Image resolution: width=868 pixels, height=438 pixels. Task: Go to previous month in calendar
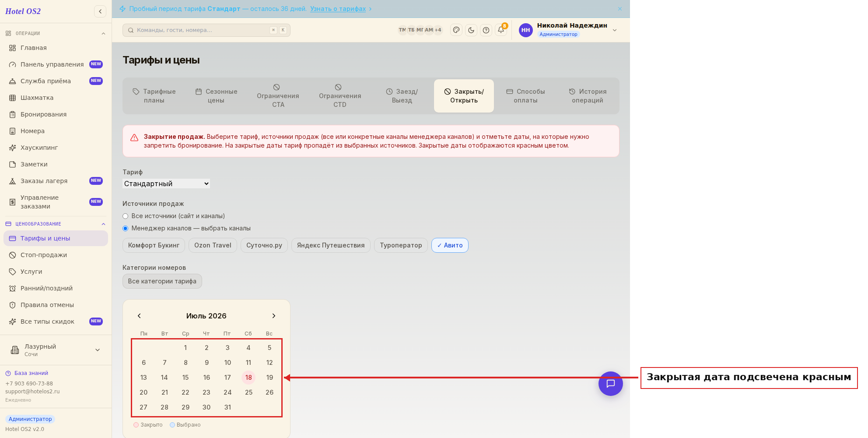[139, 316]
